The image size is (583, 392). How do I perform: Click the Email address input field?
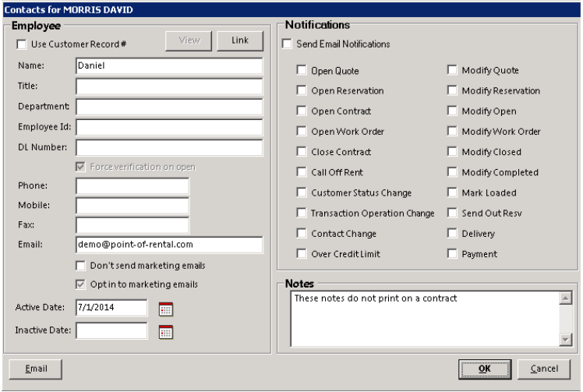point(169,245)
